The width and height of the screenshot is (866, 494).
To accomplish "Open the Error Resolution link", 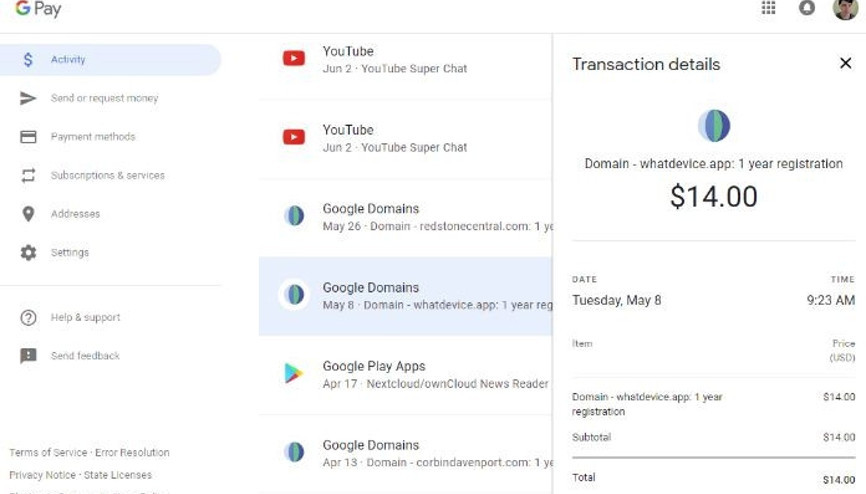I will pos(132,453).
